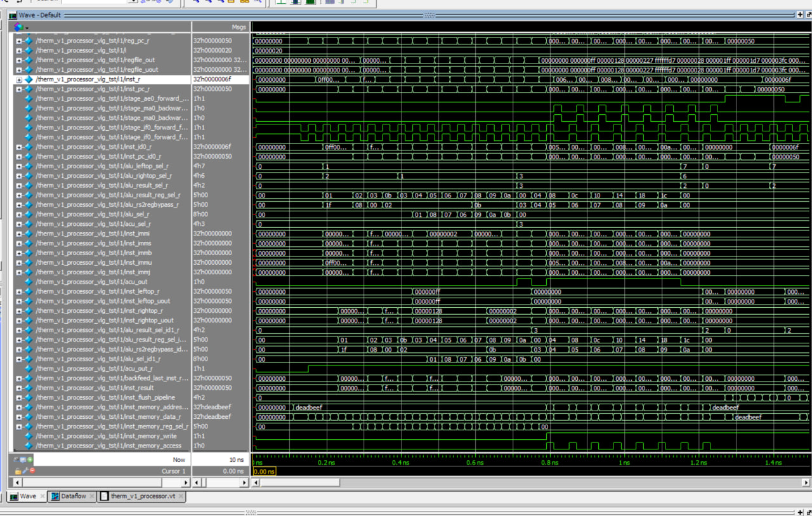Click the wrench edit cursor icon
This screenshot has height=516, width=812.
[x=25, y=471]
